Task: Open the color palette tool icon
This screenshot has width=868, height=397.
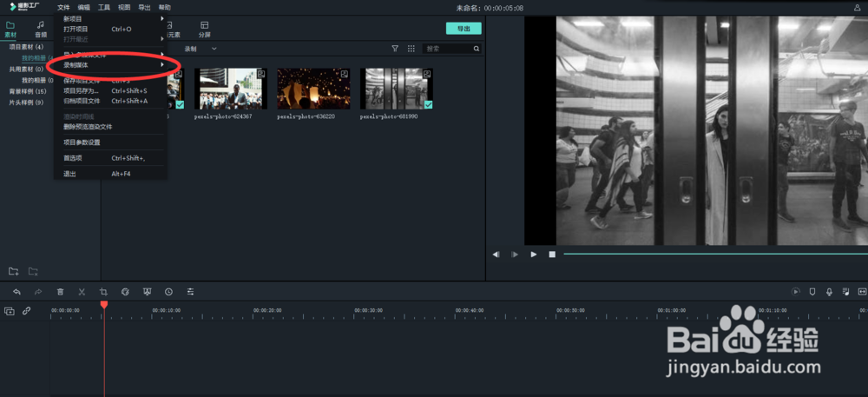Action: (x=125, y=292)
